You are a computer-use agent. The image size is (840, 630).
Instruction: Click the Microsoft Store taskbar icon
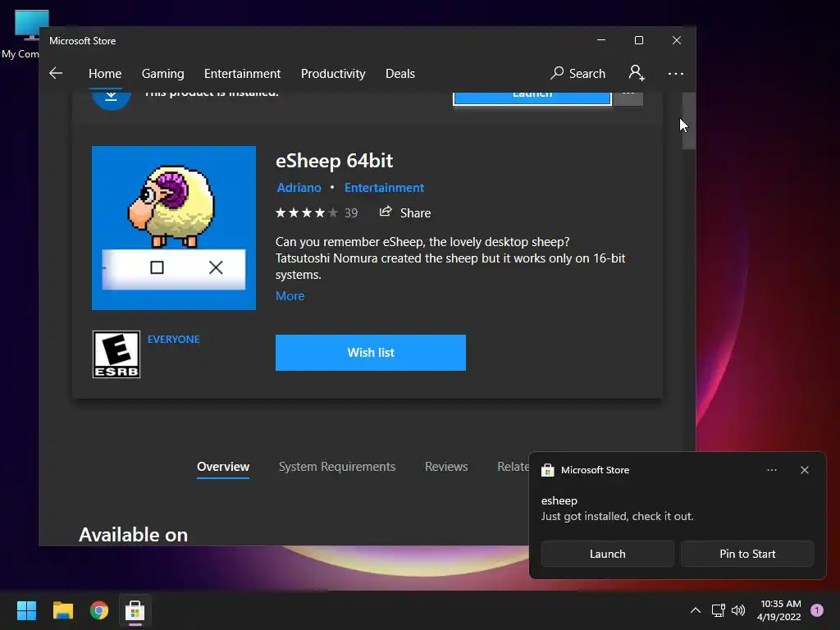point(135,610)
